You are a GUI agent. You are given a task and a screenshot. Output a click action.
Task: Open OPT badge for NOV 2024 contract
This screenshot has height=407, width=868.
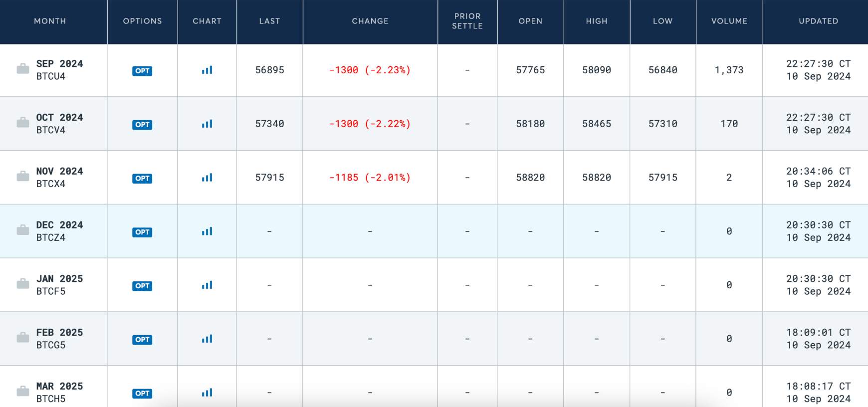142,179
